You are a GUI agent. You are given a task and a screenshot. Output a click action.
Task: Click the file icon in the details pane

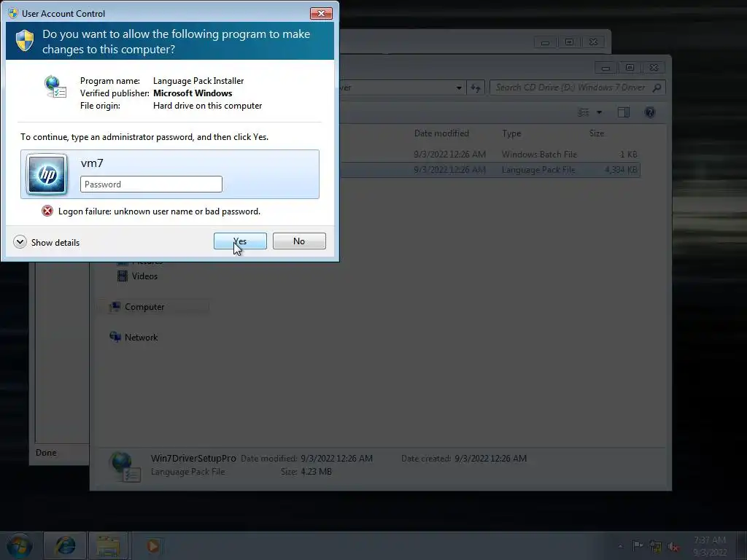click(124, 466)
